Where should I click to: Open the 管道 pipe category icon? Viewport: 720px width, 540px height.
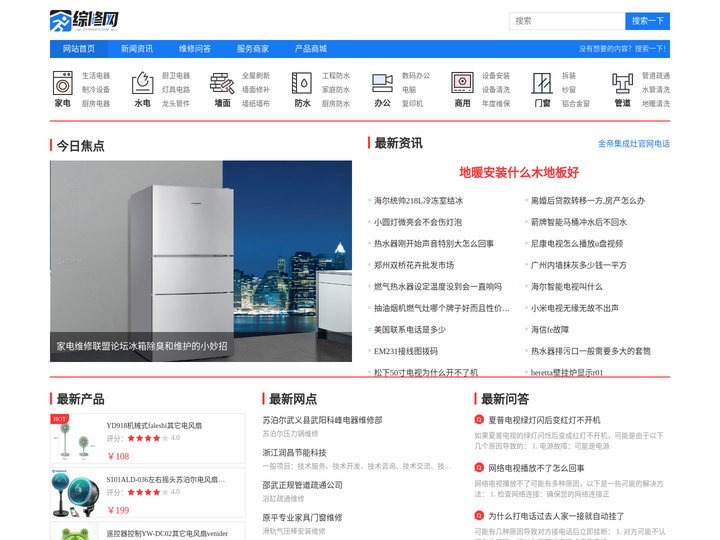622,83
